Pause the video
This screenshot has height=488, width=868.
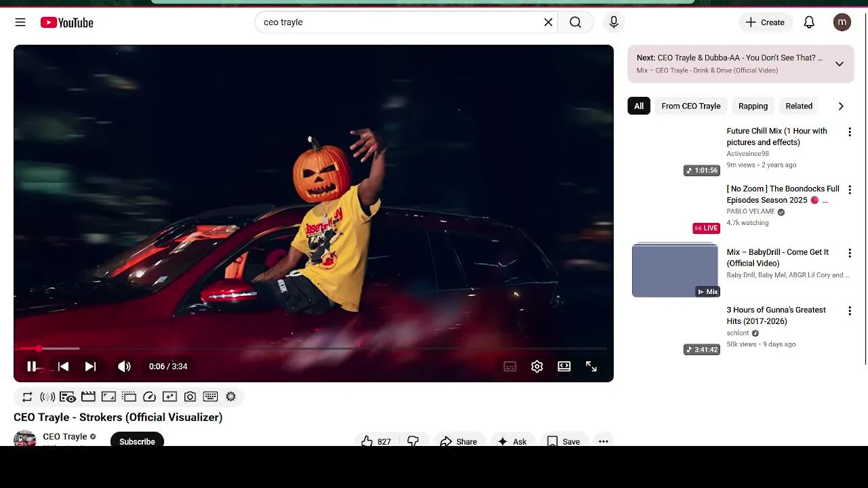click(x=31, y=367)
